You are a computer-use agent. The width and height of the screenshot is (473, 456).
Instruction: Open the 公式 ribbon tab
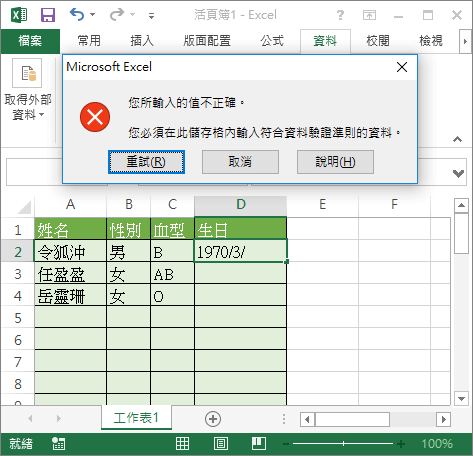[272, 41]
